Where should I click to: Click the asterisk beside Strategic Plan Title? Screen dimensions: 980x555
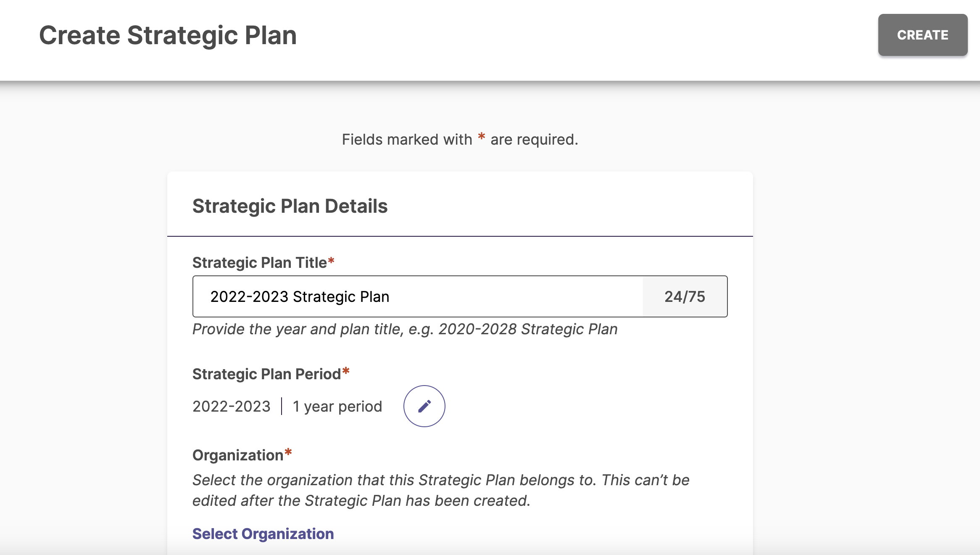pyautogui.click(x=331, y=261)
